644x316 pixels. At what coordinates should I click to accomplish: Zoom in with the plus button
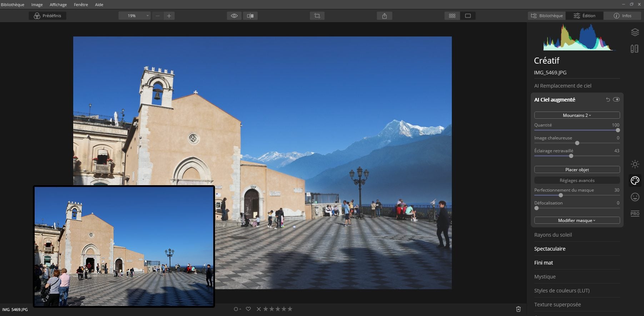(169, 16)
